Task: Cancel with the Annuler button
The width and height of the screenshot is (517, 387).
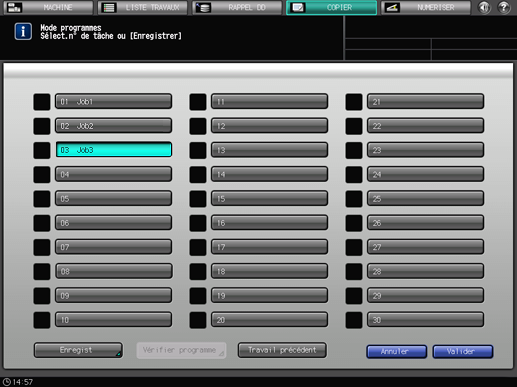Action: coord(396,352)
